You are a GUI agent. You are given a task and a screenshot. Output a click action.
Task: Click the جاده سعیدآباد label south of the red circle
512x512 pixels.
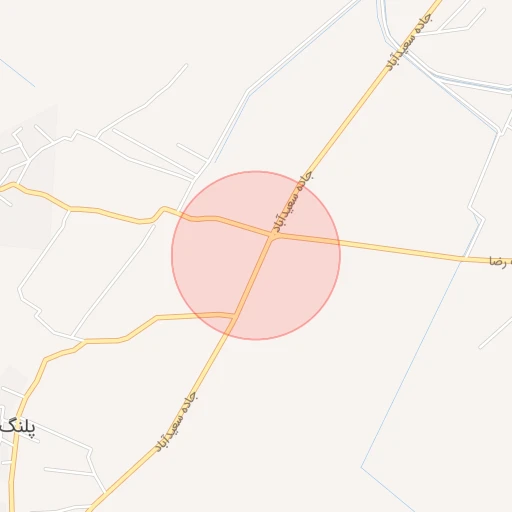pyautogui.click(x=176, y=421)
